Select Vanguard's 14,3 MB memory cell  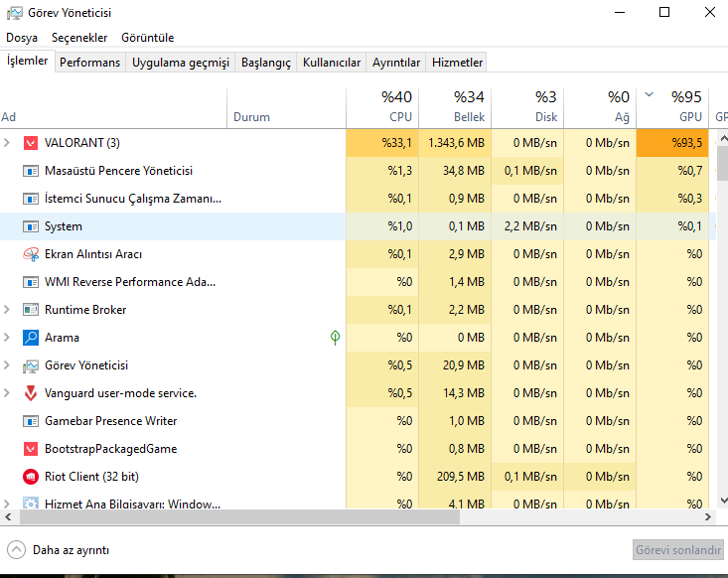(455, 393)
